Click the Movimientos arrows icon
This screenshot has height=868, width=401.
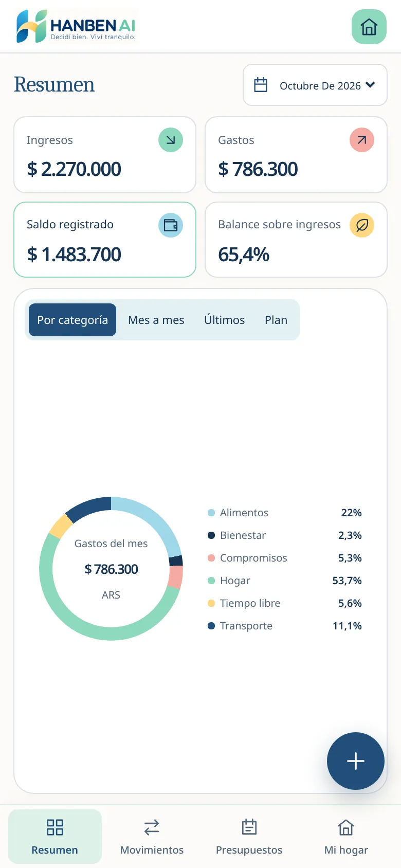tap(152, 827)
